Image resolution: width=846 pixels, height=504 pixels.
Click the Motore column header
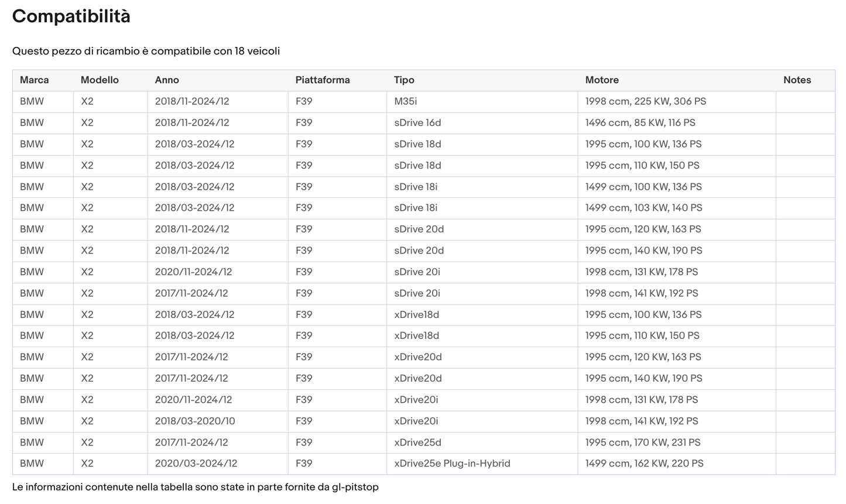pyautogui.click(x=602, y=80)
